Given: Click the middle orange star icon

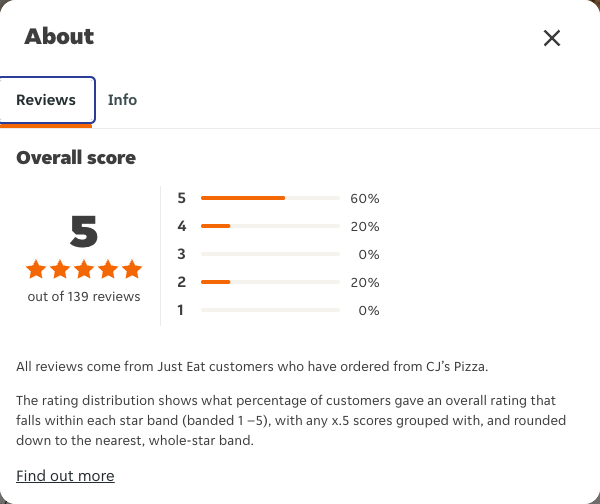Looking at the screenshot, I should click(84, 269).
